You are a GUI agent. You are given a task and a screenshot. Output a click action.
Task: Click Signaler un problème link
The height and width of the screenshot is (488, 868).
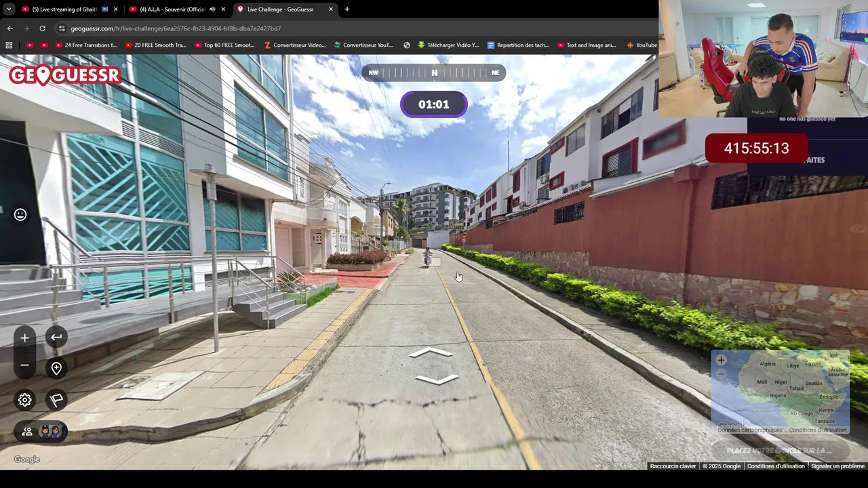837,466
